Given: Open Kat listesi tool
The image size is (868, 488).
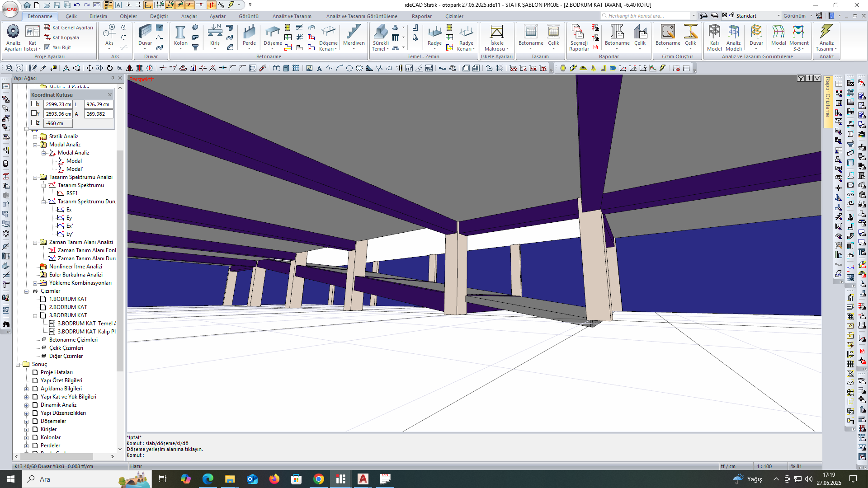Looking at the screenshot, I should pyautogui.click(x=32, y=37).
